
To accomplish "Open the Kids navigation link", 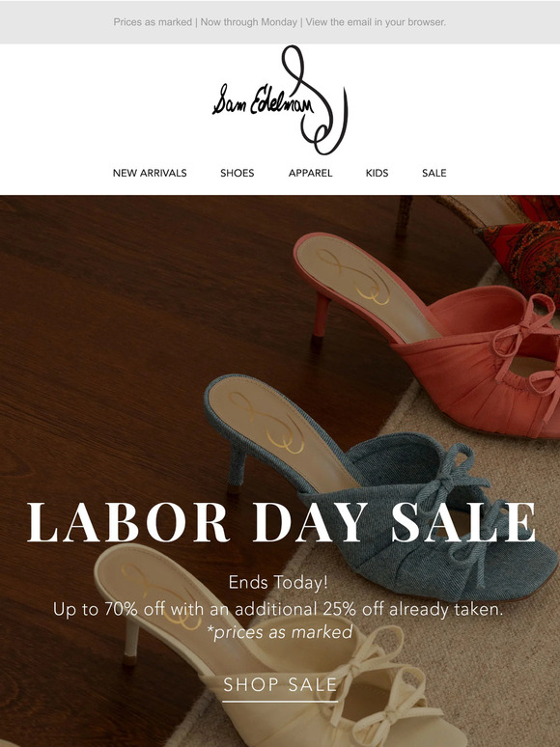I will pyautogui.click(x=377, y=173).
